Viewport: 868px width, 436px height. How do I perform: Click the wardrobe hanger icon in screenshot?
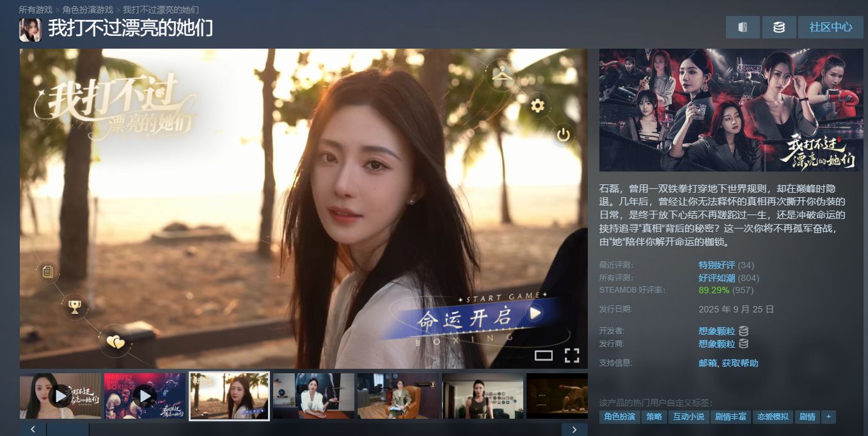tap(503, 74)
